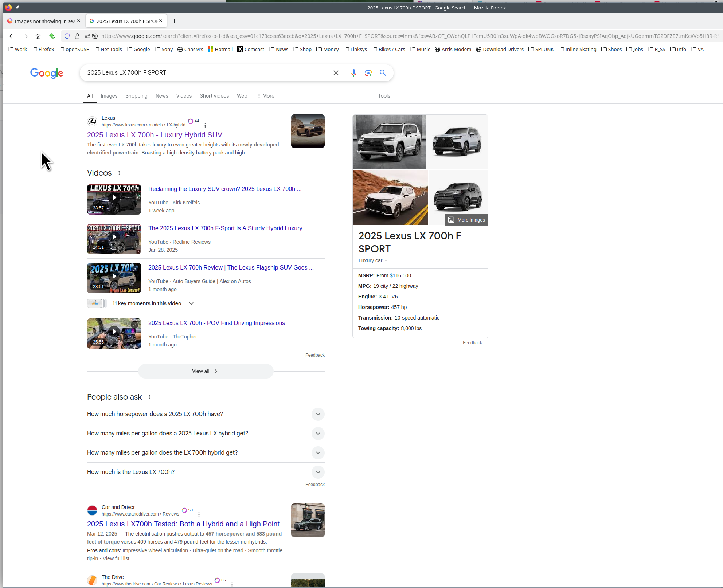The image size is (723, 588).
Task: Open the People also ask options menu
Action: (x=149, y=397)
